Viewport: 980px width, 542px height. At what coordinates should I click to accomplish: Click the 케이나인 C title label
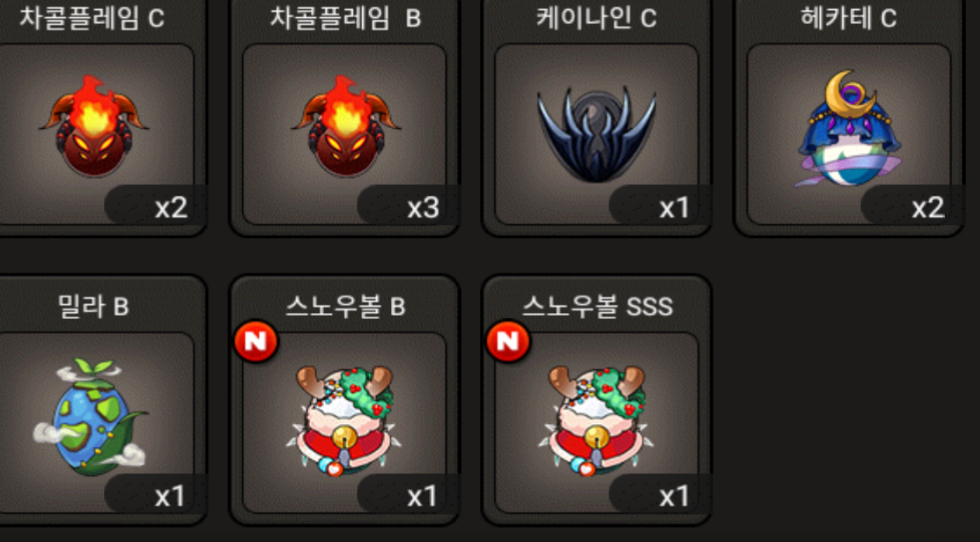coord(596,17)
